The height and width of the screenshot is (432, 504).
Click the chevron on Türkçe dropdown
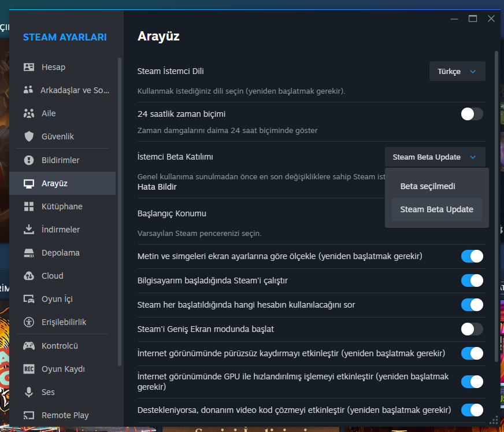click(x=473, y=72)
